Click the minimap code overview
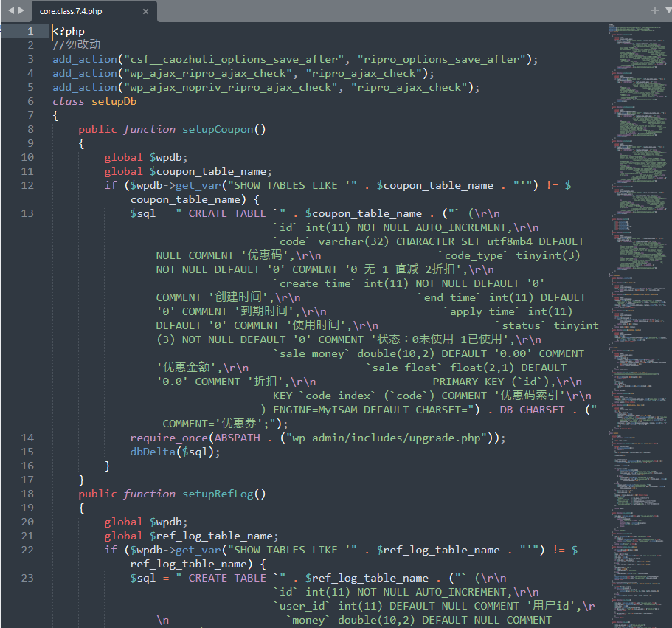The width and height of the screenshot is (672, 628). click(x=640, y=325)
